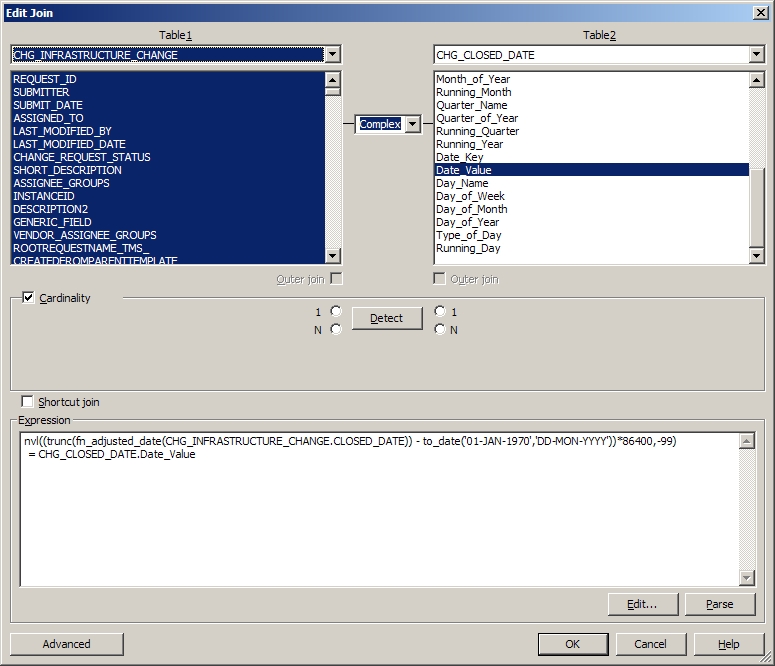
Task: Click the Edit... expression button
Action: tap(642, 604)
